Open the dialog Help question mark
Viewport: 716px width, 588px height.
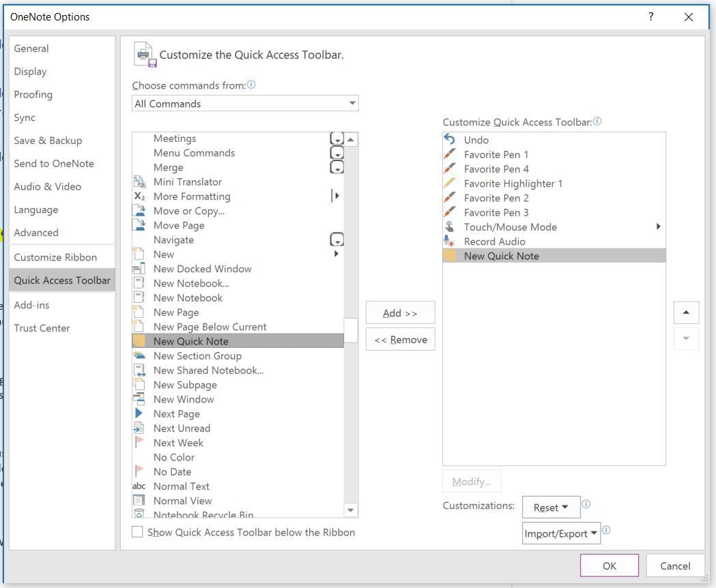pos(650,17)
